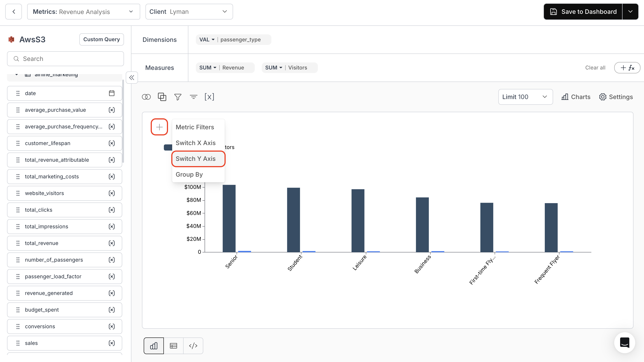Remove the total_revenue measure with its x toggle
644x362 pixels.
click(x=112, y=243)
